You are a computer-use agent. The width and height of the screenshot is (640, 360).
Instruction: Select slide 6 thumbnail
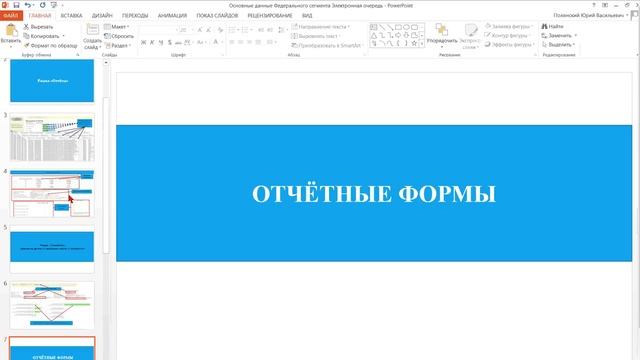(x=52, y=305)
